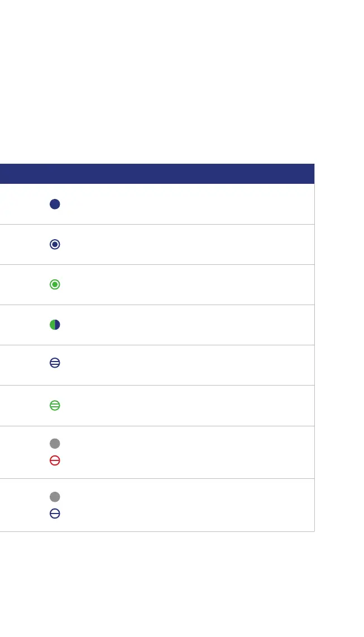
Task: Select the green bullseye ring icon
Action: [x=55, y=284]
